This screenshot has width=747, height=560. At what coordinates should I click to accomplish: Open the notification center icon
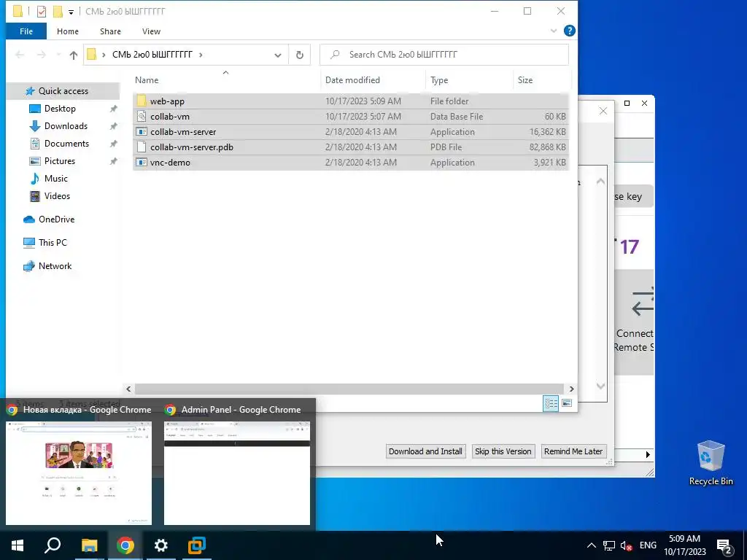[x=724, y=547]
